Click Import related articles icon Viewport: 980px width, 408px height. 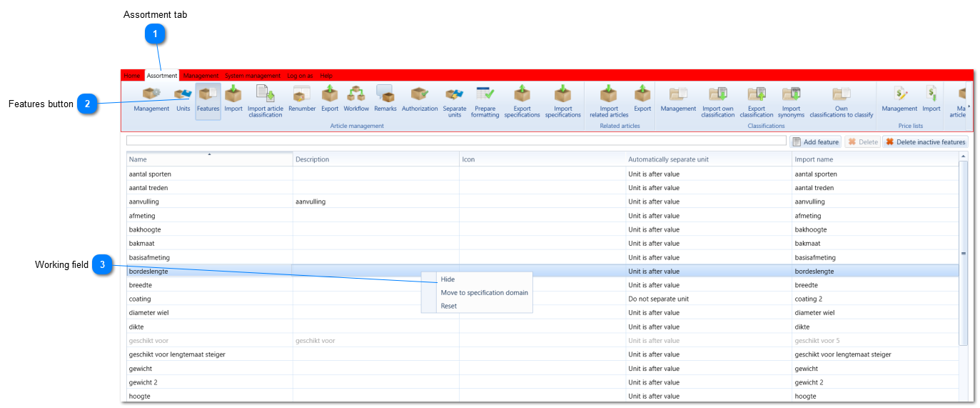(x=609, y=101)
